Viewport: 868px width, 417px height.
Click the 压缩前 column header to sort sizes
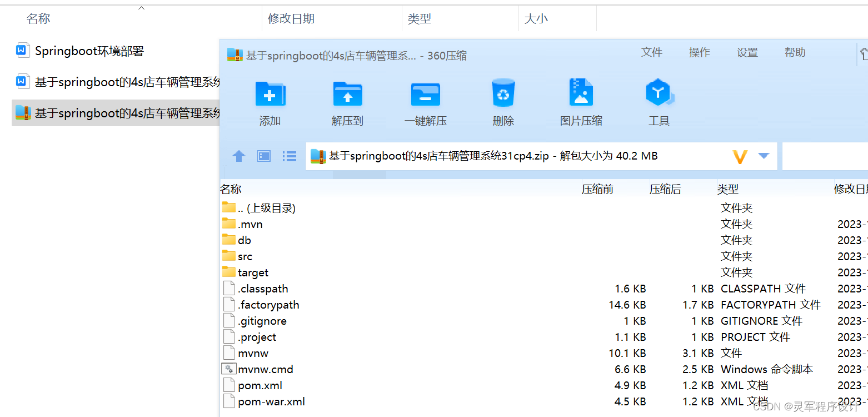point(597,188)
